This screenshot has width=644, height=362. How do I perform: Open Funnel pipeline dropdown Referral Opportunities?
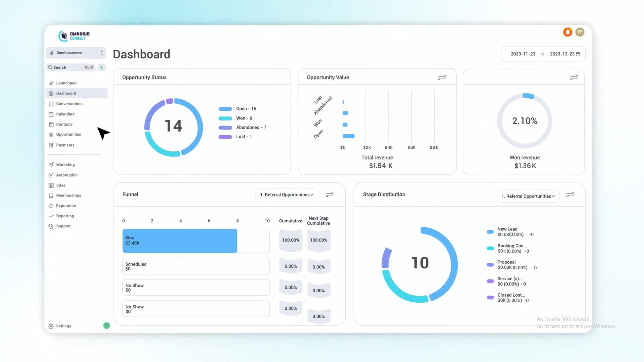286,195
